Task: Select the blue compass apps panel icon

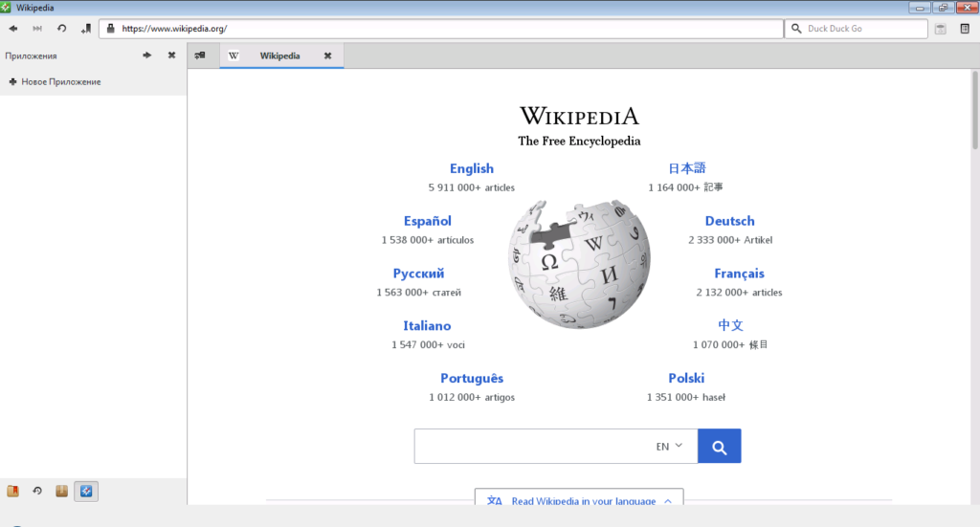Action: (x=86, y=492)
